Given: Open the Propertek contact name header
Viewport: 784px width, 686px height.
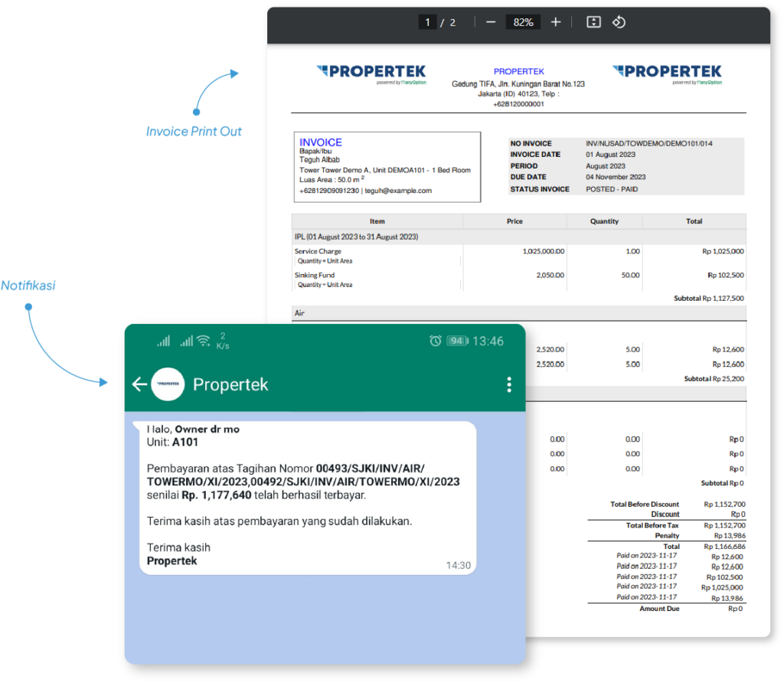Looking at the screenshot, I should click(x=230, y=384).
